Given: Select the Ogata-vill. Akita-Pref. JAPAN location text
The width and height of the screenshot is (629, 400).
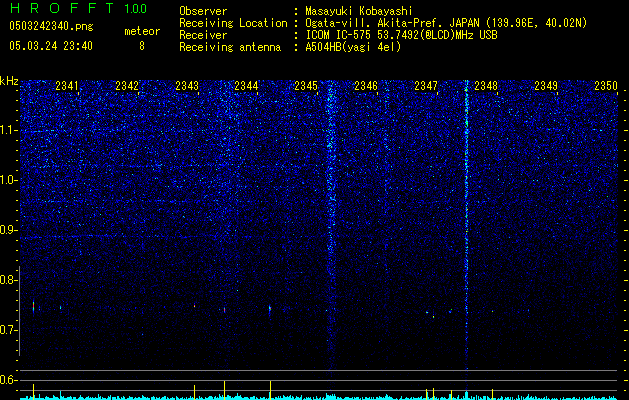Looking at the screenshot, I should [446, 23].
